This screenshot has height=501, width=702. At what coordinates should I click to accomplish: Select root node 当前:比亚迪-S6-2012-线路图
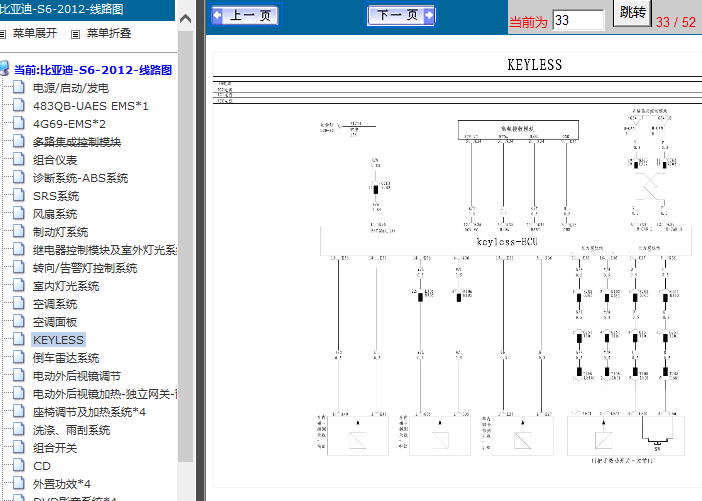(x=93, y=70)
